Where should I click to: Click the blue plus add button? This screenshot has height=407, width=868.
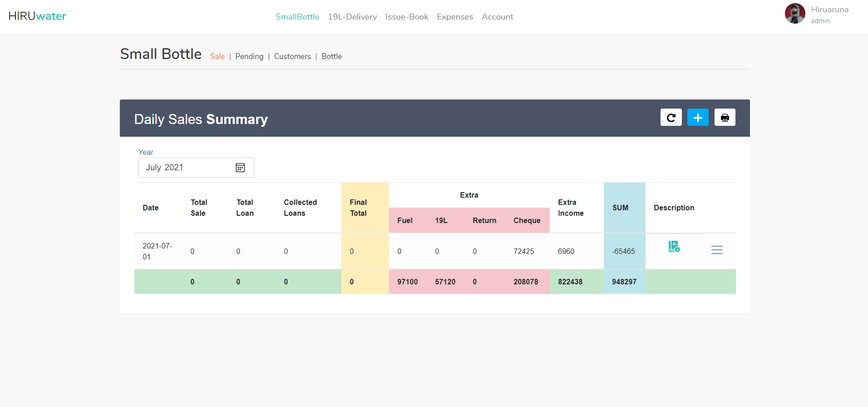[x=698, y=117]
